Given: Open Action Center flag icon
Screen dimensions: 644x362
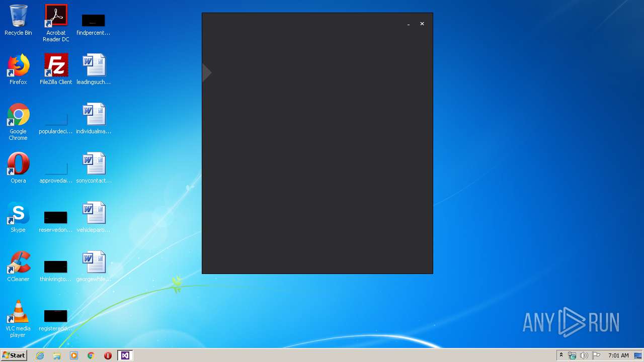Looking at the screenshot, I should pyautogui.click(x=596, y=355).
